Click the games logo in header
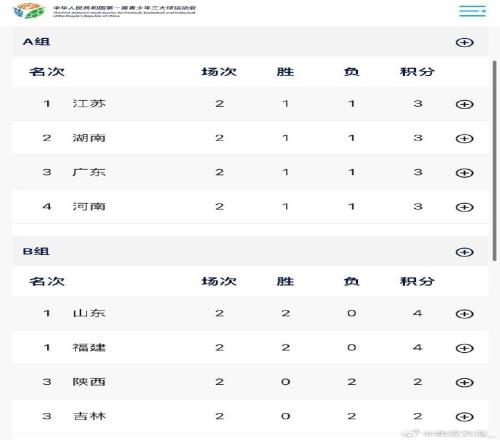This screenshot has width=500, height=440. (29, 11)
